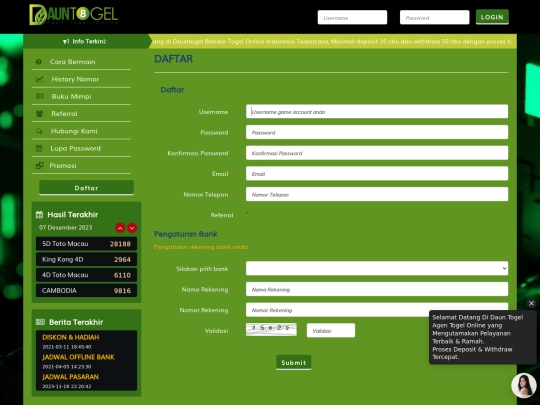Focus the header Username login field
The height and width of the screenshot is (405, 540).
click(x=352, y=17)
